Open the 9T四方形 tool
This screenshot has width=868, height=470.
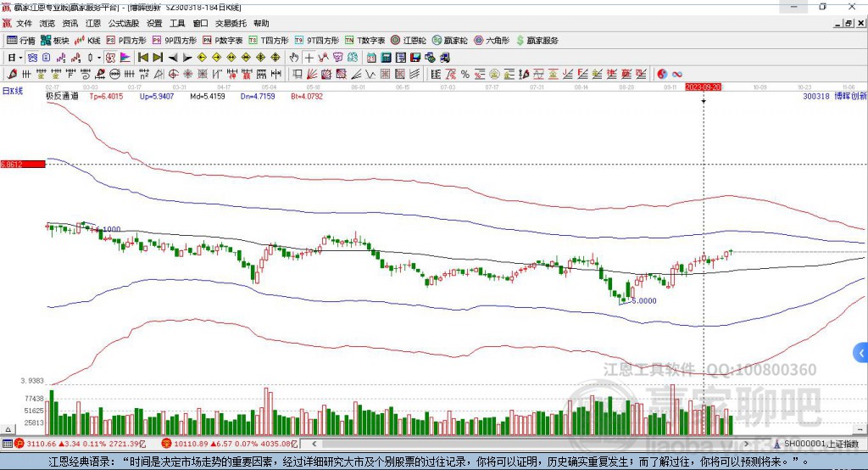click(x=317, y=41)
